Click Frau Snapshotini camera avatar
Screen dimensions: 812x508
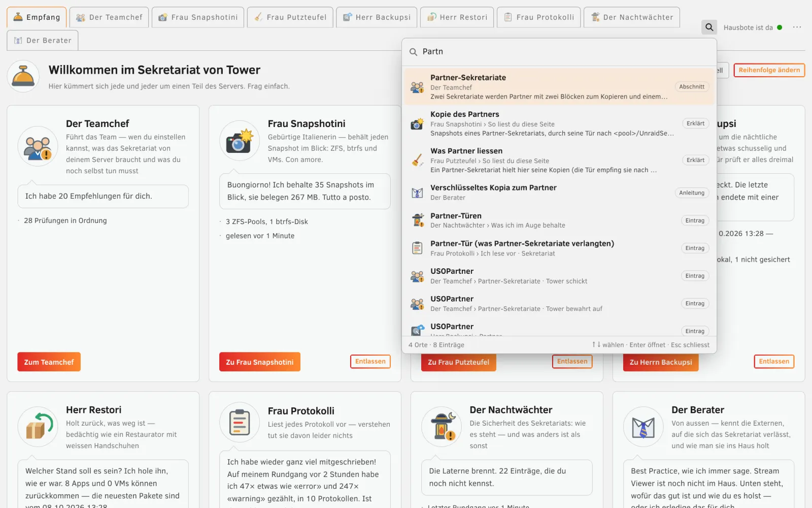[240, 141]
